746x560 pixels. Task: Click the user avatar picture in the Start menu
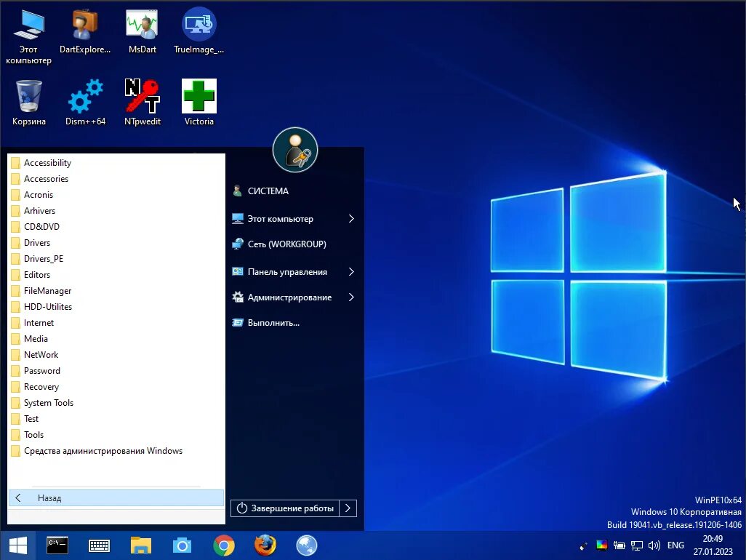[295, 150]
